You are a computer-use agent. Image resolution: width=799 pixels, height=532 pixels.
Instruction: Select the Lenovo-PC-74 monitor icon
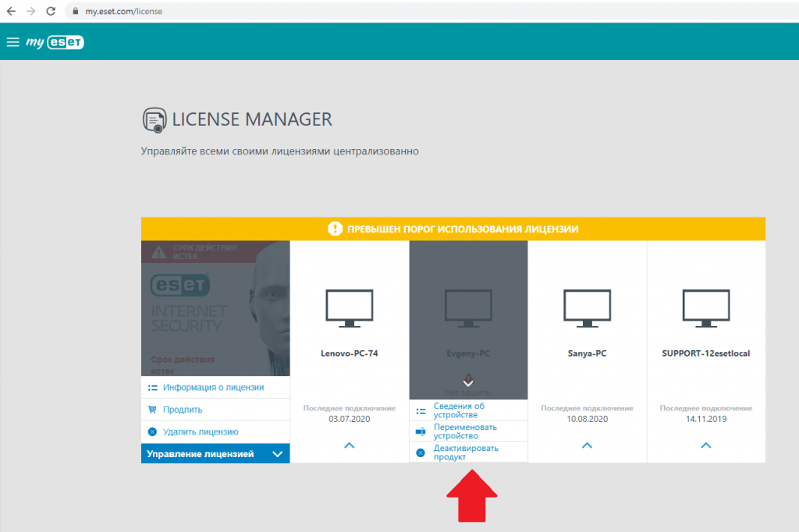point(350,308)
